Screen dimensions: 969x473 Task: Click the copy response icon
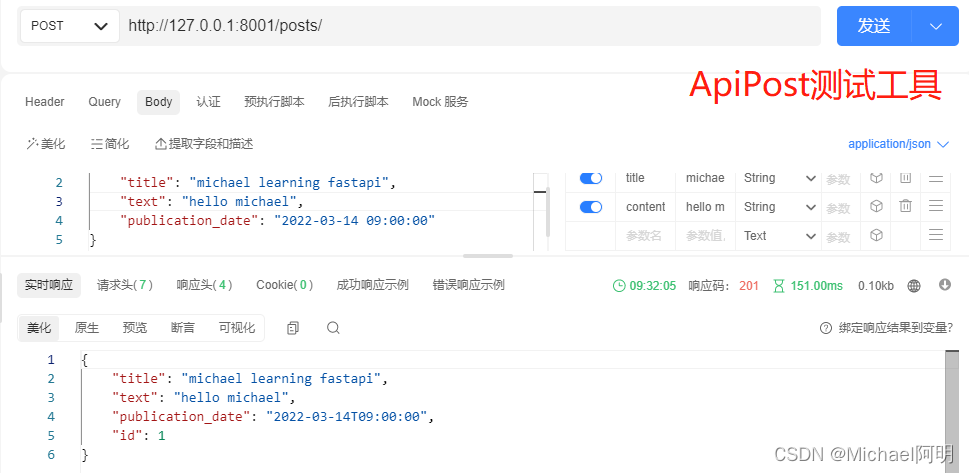[293, 328]
